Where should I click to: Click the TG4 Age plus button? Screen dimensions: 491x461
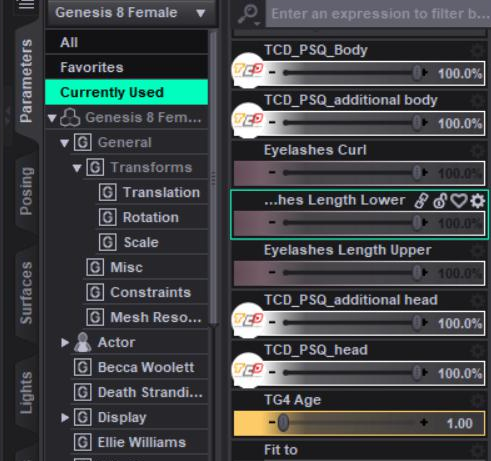point(424,423)
